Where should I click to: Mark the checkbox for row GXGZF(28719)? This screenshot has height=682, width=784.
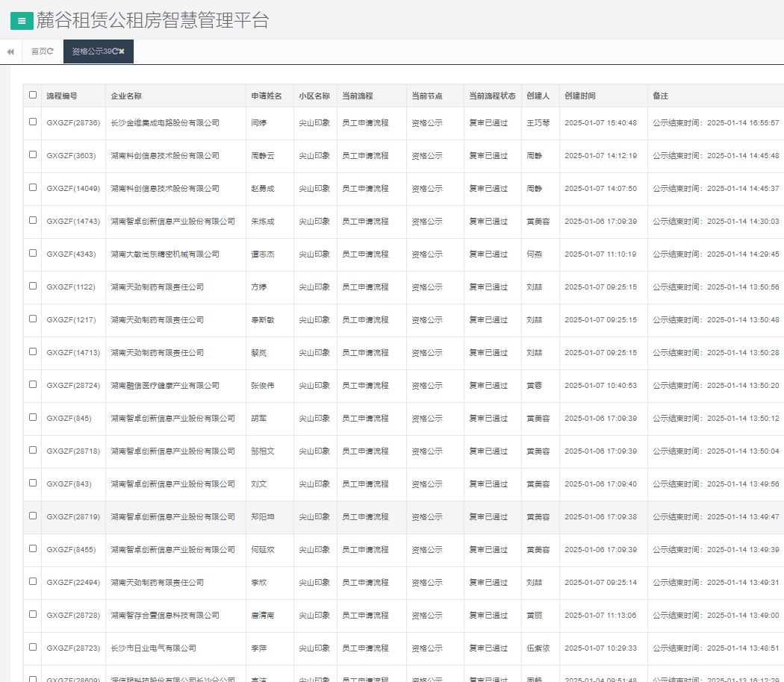[32, 516]
